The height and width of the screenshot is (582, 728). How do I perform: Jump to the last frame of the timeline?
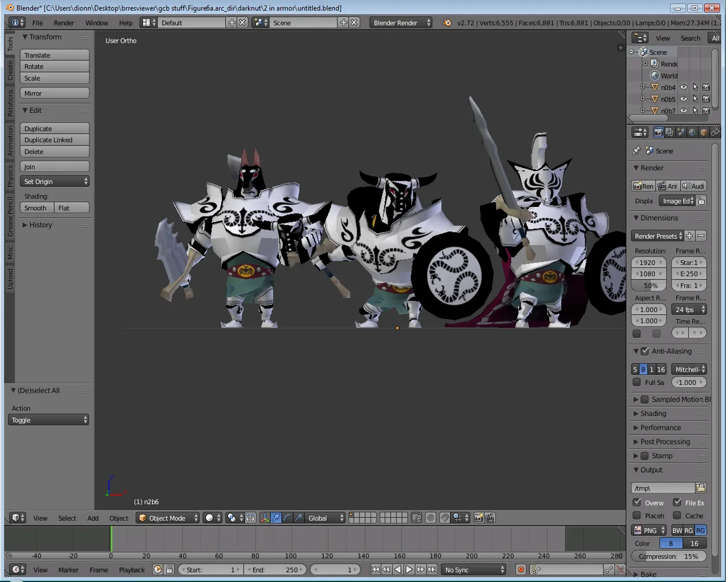pyautogui.click(x=432, y=569)
